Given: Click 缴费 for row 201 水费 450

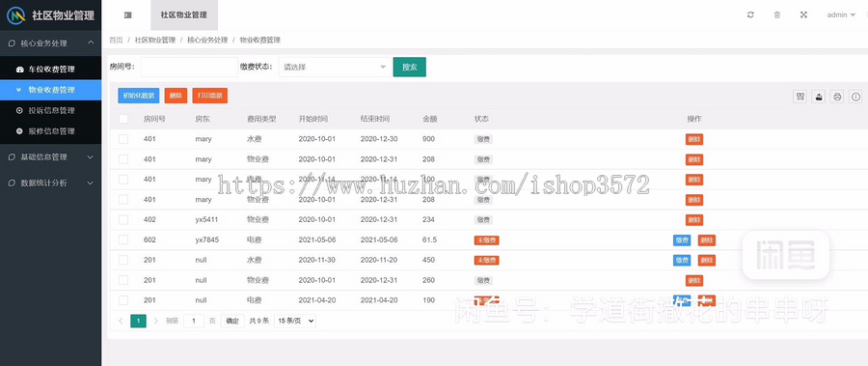Looking at the screenshot, I should pos(682,260).
